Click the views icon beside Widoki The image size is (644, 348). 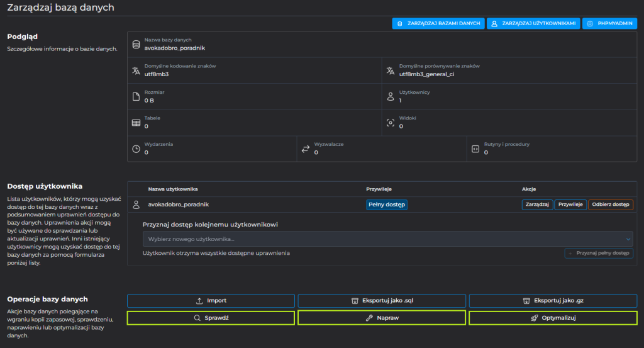390,123
